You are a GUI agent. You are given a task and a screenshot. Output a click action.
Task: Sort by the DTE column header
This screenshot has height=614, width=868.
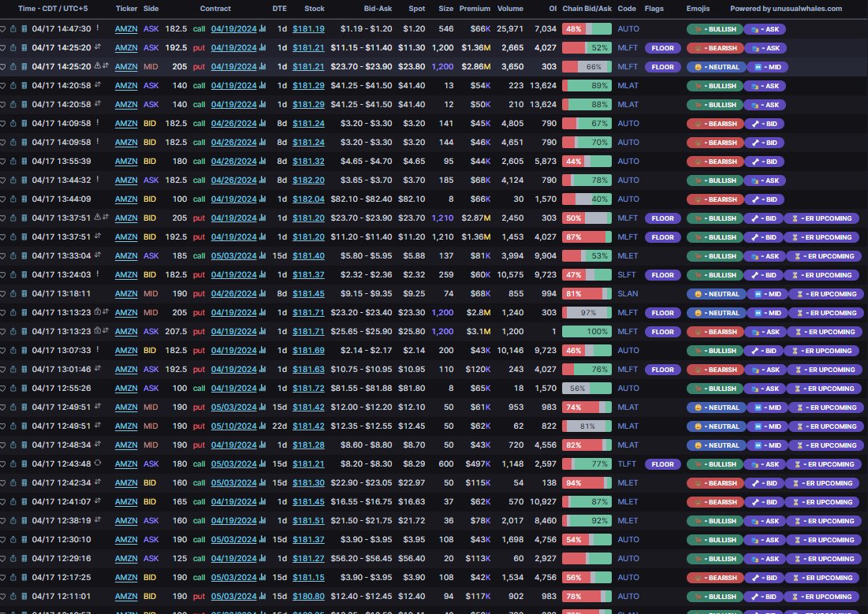pyautogui.click(x=280, y=9)
